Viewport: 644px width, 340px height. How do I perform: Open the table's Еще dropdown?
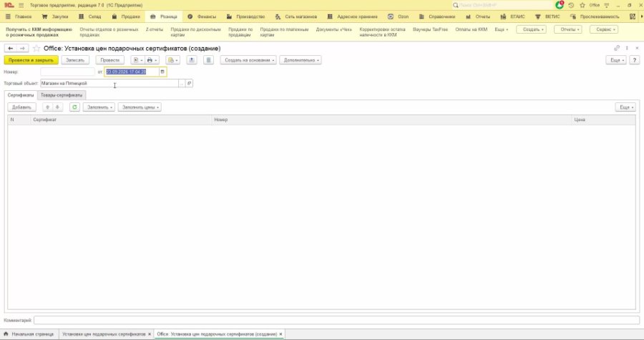625,107
